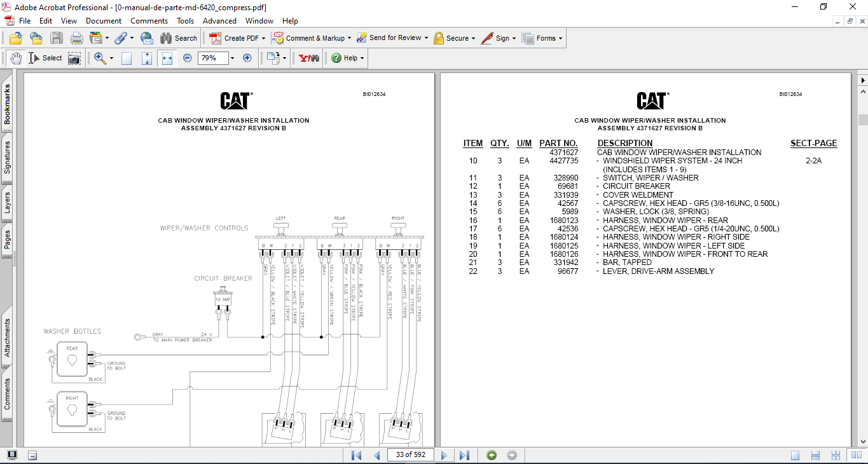Open the Bookmarks side panel tab
This screenshot has width=868, height=464.
click(x=7, y=106)
